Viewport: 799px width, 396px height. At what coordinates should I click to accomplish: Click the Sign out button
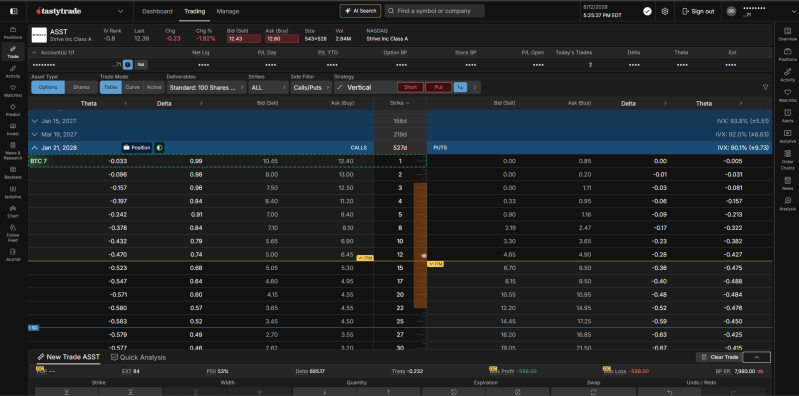698,11
